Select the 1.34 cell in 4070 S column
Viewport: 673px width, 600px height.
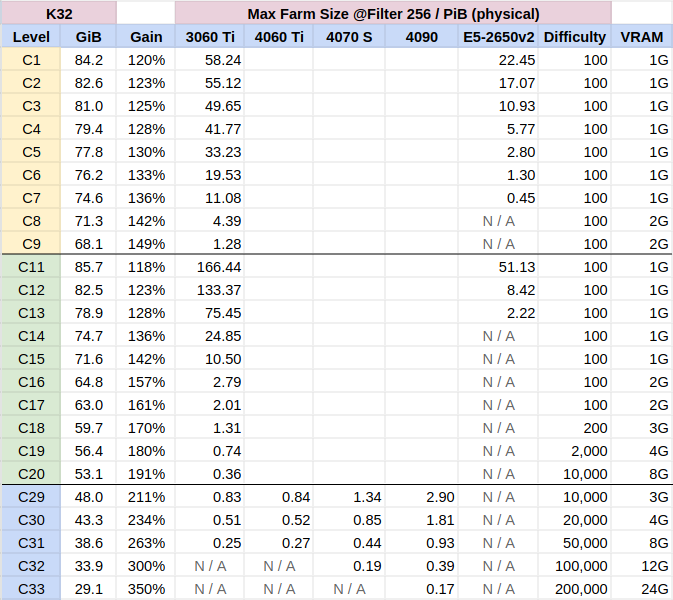click(349, 497)
